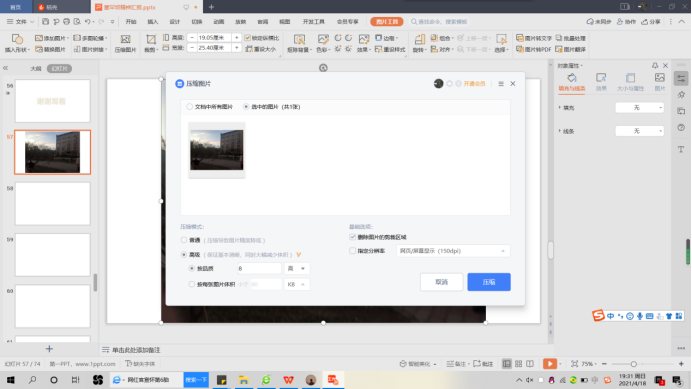Expand the 添加图片 dropdown in ribbon

(68, 38)
